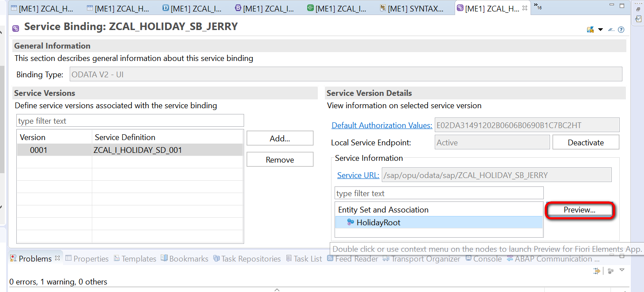
Task: Focus the Service Information filter text field
Action: (439, 193)
